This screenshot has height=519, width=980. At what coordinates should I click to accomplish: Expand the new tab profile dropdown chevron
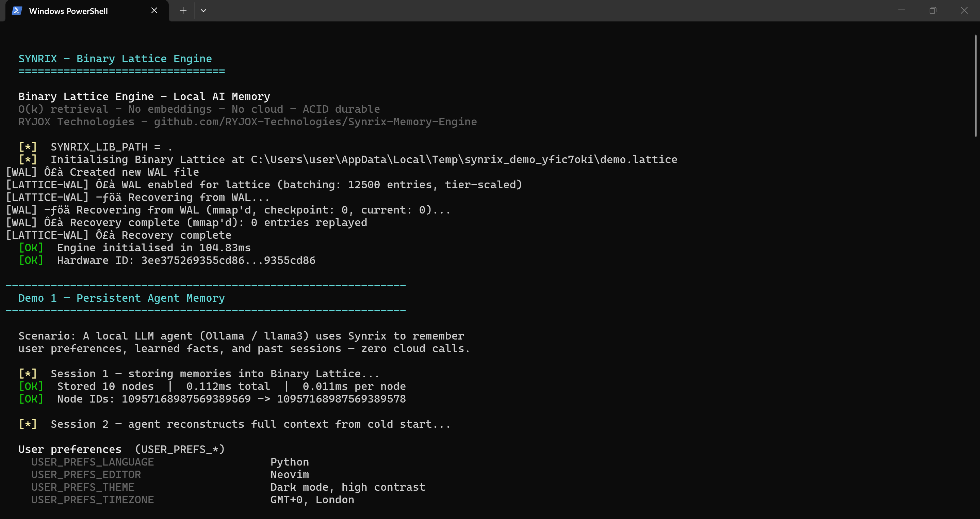coord(203,11)
